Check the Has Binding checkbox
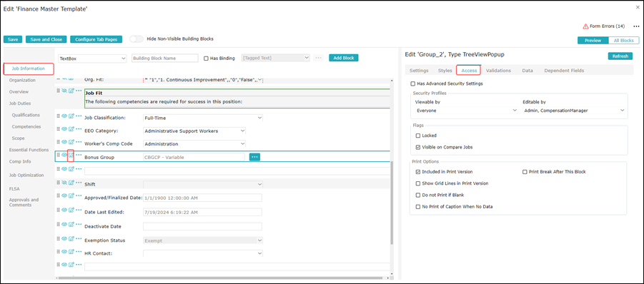This screenshot has width=644, height=284. point(206,59)
